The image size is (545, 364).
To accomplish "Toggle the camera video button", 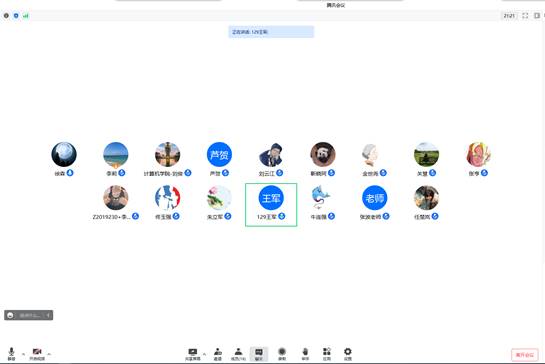I will point(37,354).
